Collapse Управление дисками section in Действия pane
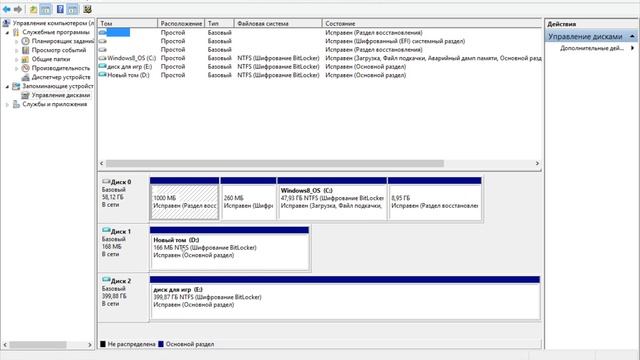The image size is (640, 360). 633,36
